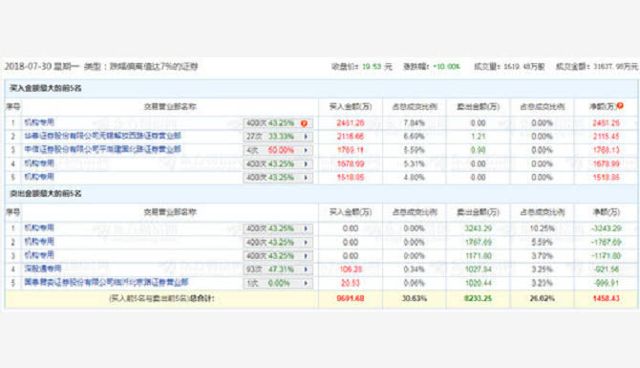Click arrow icon in buy table row 4
This screenshot has height=368, width=640.
[x=306, y=164]
